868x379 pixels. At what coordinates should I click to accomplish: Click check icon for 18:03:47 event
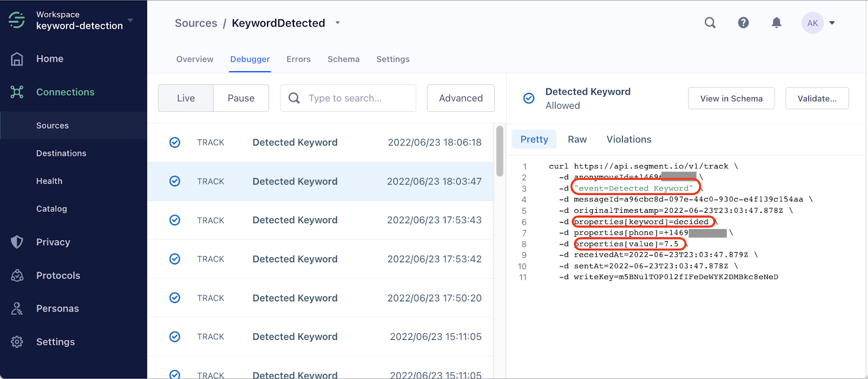(x=175, y=181)
